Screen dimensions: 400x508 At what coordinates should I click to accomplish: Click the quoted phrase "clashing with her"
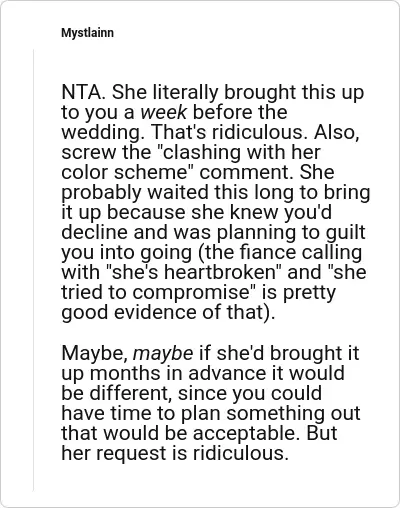point(238,152)
